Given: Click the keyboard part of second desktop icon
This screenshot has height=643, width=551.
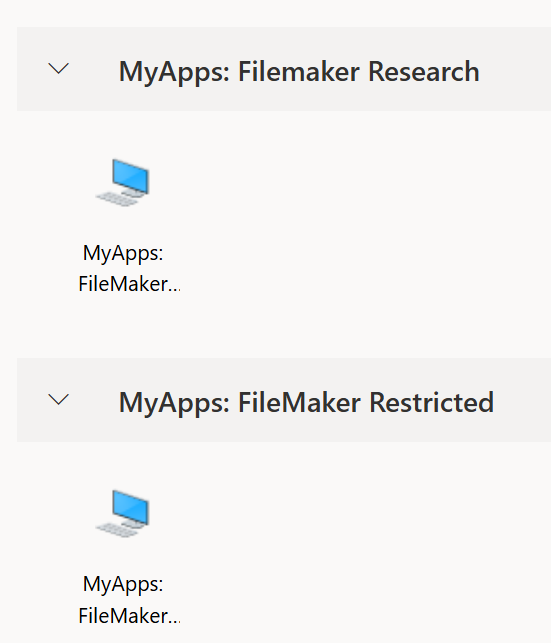Looking at the screenshot, I should click(116, 530).
